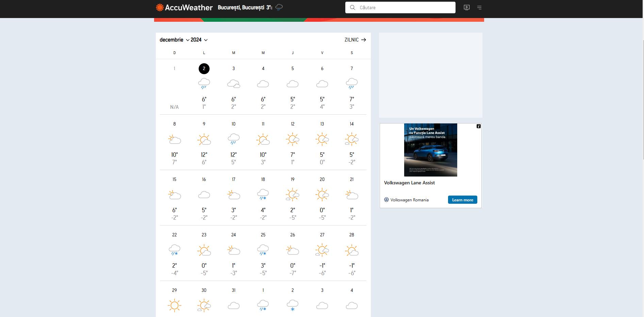Select the highlighted day 2 in calendar
This screenshot has height=317, width=644.
coord(204,69)
